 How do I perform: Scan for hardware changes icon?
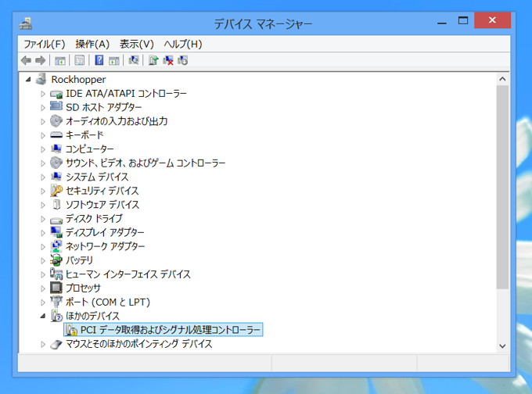pos(134,60)
